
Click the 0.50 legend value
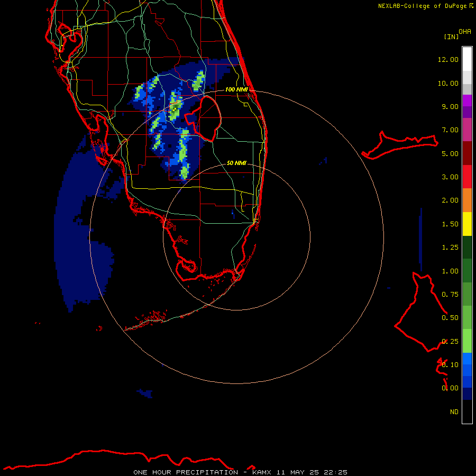(x=450, y=318)
